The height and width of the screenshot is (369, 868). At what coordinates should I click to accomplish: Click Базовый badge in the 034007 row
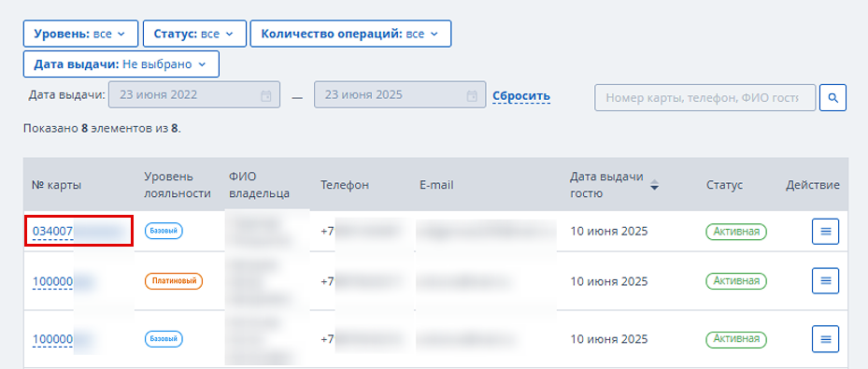pos(164,232)
